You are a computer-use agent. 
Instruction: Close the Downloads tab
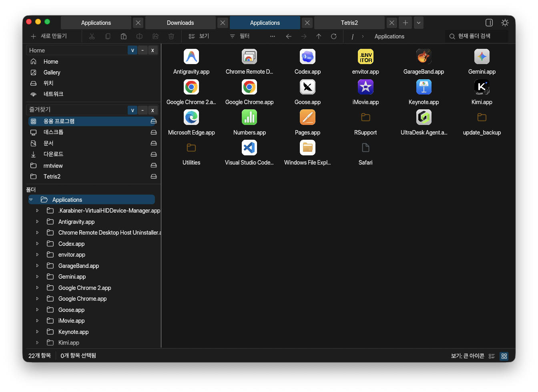coord(223,23)
